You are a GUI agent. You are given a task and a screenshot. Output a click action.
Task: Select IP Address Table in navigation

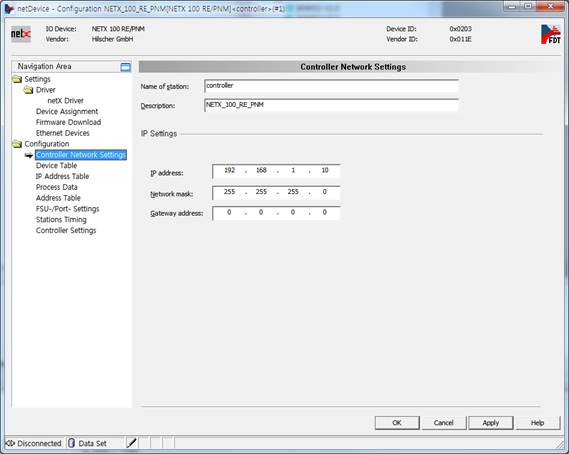pyautogui.click(x=62, y=176)
